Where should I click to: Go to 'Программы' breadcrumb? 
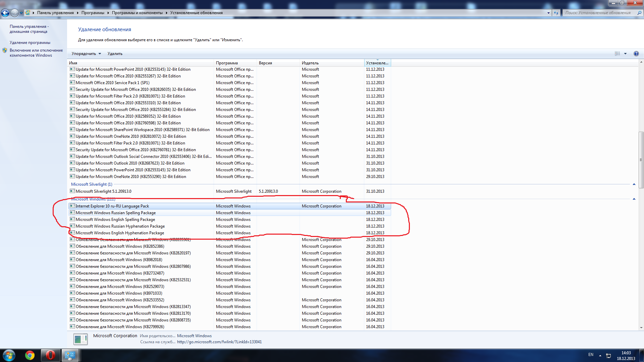click(93, 13)
